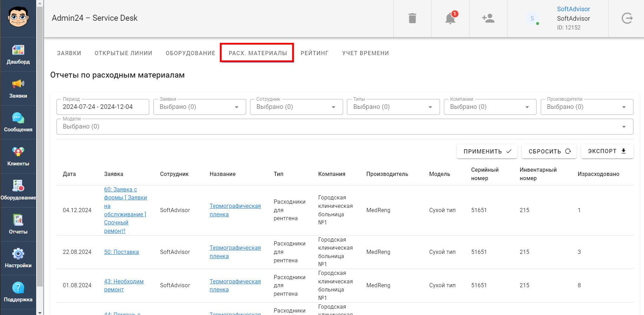
Task: Open request 43: Необходим ремонт link
Action: tap(124, 286)
